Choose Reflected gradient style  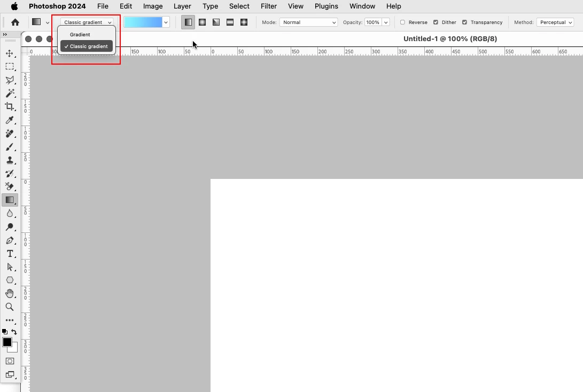(230, 22)
